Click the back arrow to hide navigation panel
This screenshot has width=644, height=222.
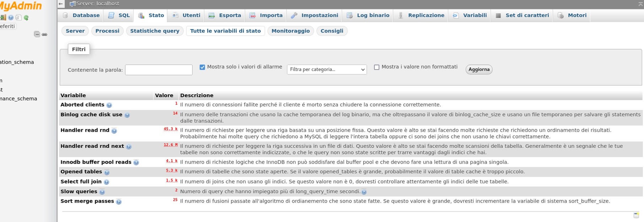(x=61, y=4)
